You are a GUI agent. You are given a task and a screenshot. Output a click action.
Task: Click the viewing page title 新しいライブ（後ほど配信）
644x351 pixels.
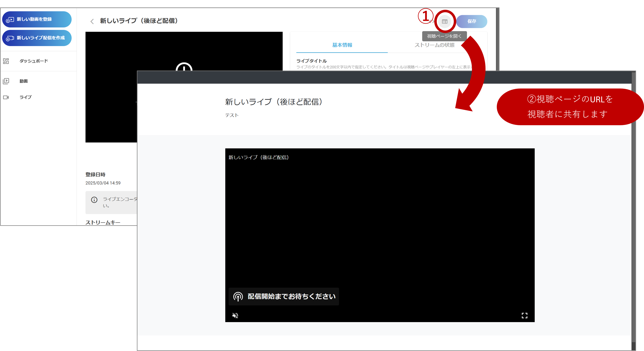pyautogui.click(x=274, y=102)
